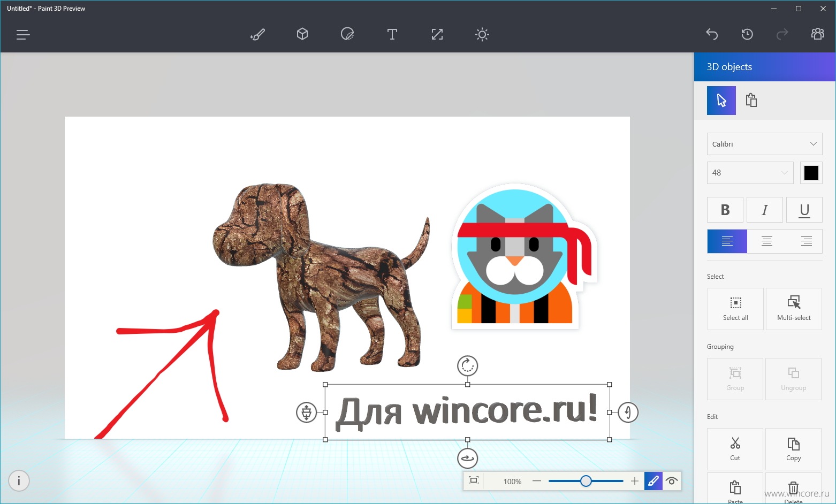Minimize the Paint 3D window

[x=774, y=9]
